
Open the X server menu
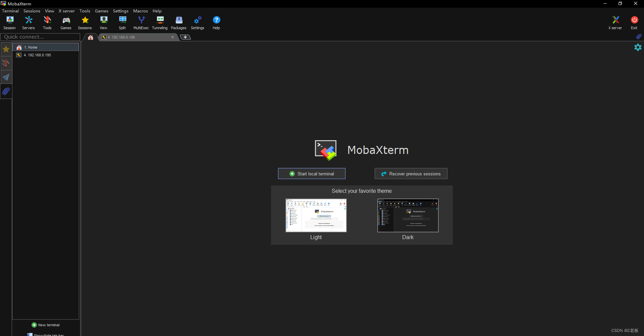coord(67,11)
